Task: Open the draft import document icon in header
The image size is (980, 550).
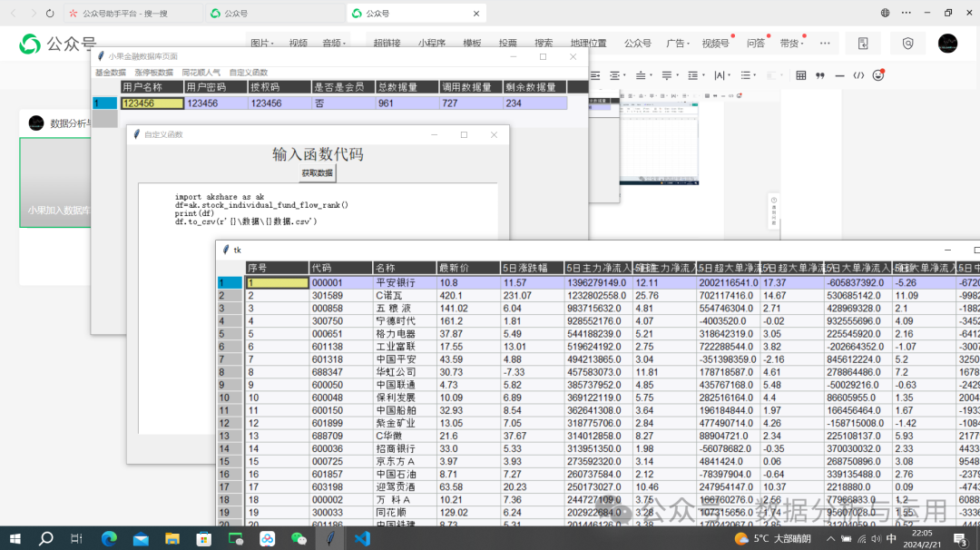Action: pyautogui.click(x=863, y=44)
